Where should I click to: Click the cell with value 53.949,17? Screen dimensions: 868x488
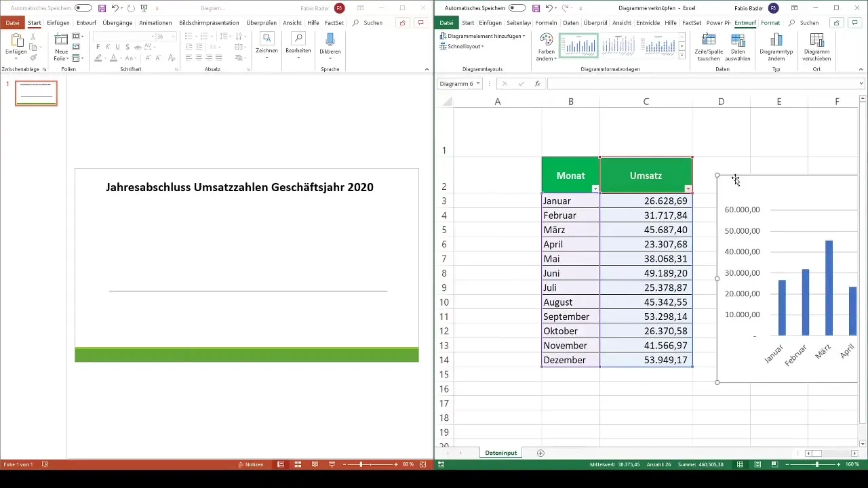coord(646,360)
